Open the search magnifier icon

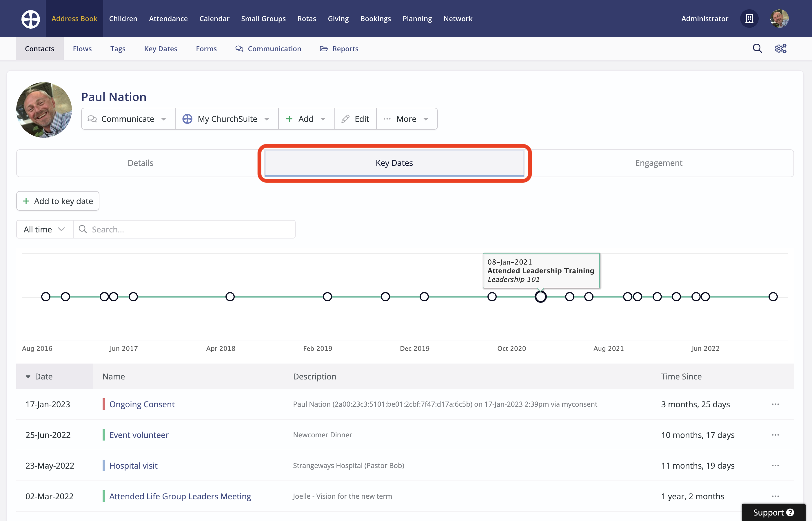coord(757,49)
